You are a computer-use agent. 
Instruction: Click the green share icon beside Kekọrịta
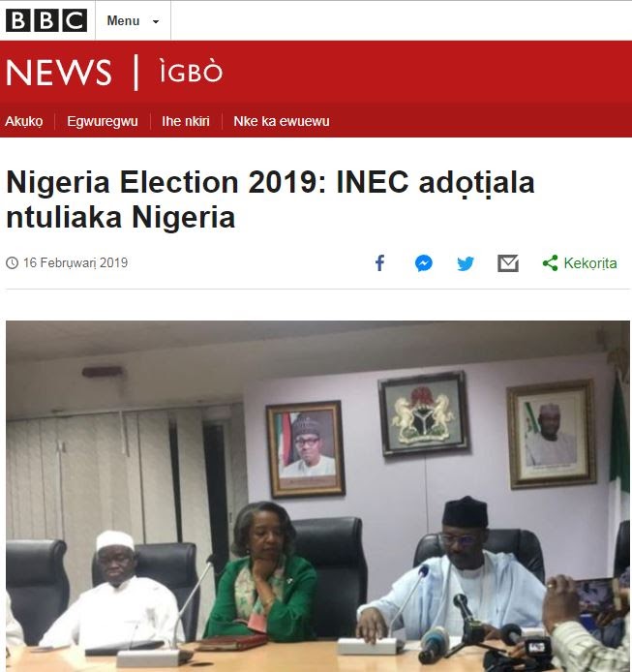point(550,263)
